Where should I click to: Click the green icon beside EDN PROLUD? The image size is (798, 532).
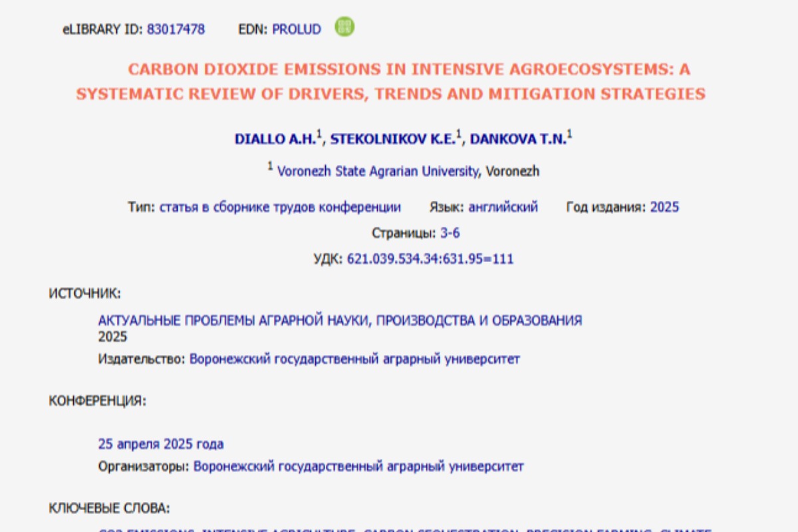point(344,27)
